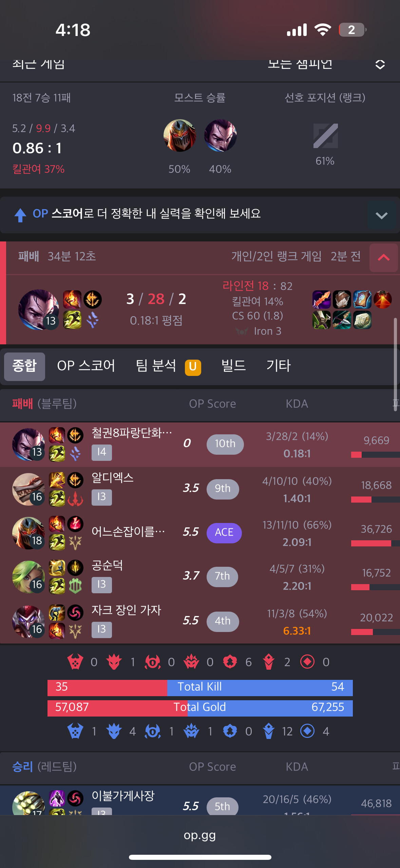The height and width of the screenshot is (868, 400).
Task: Open the 기타 tab
Action: click(x=279, y=366)
